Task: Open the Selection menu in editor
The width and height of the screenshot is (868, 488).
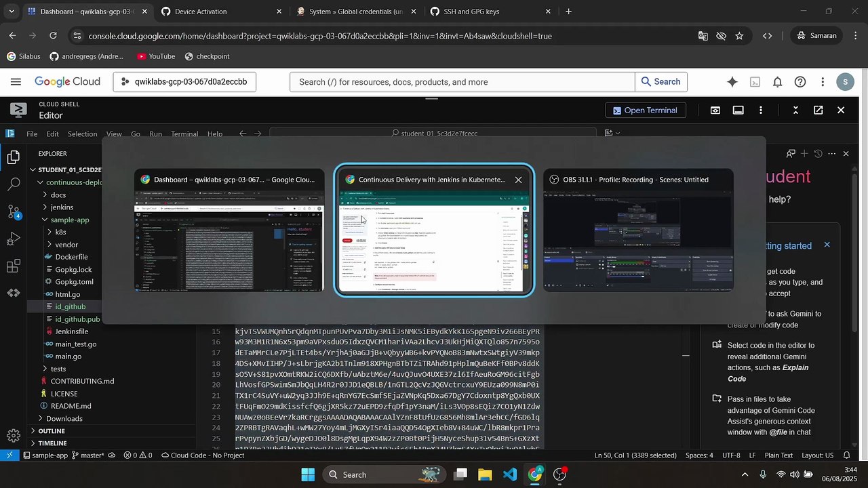Action: click(x=82, y=134)
